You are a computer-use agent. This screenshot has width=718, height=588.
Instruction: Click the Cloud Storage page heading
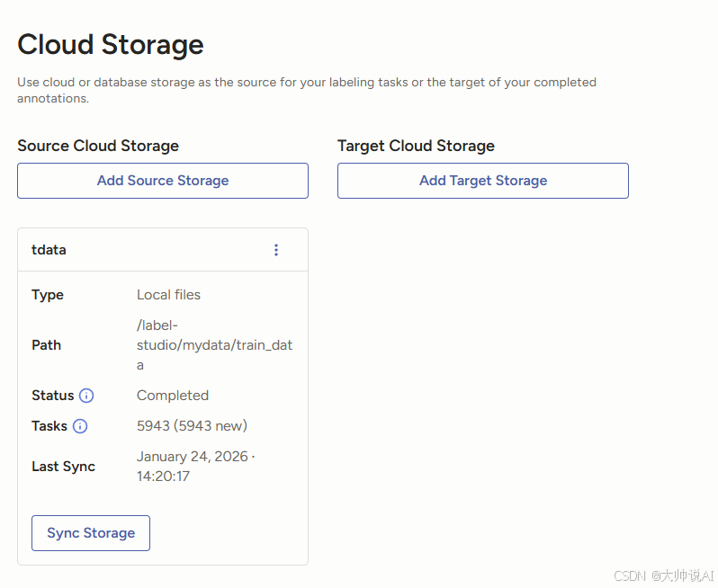point(111,44)
